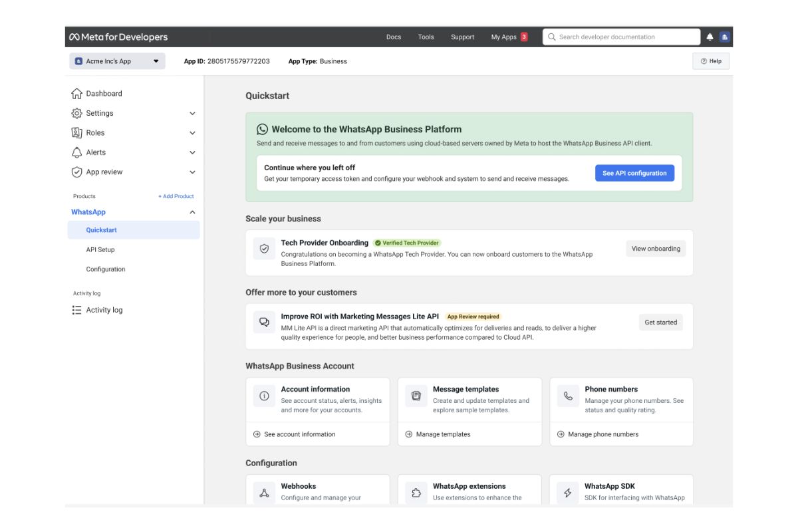Select Configuration in the sidebar
798x532 pixels.
pos(106,269)
